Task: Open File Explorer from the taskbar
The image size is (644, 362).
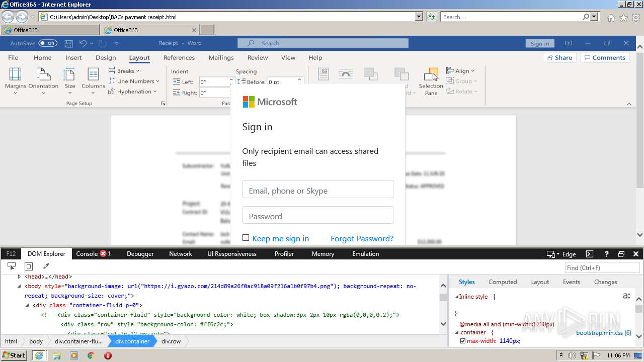Action: [57, 355]
